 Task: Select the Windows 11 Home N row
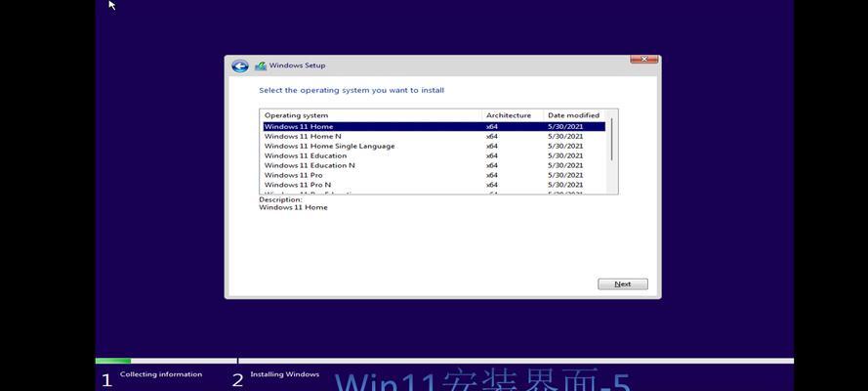pos(434,136)
